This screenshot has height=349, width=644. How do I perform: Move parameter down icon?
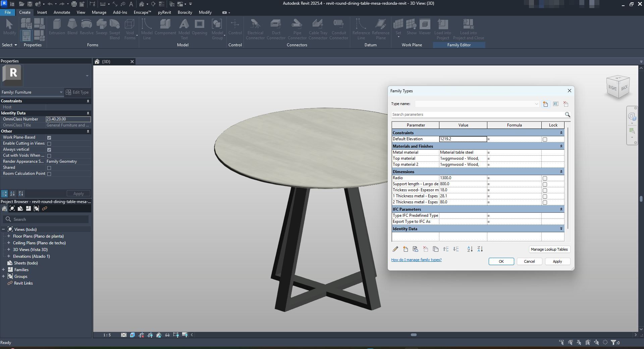pyautogui.click(x=456, y=249)
